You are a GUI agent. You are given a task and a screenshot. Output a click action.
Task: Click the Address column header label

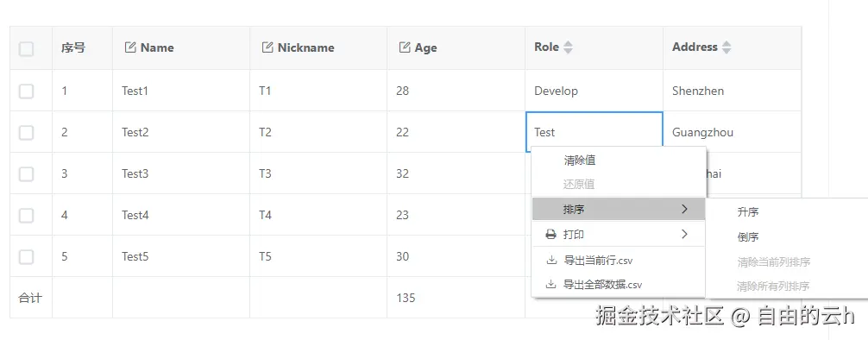click(x=695, y=47)
